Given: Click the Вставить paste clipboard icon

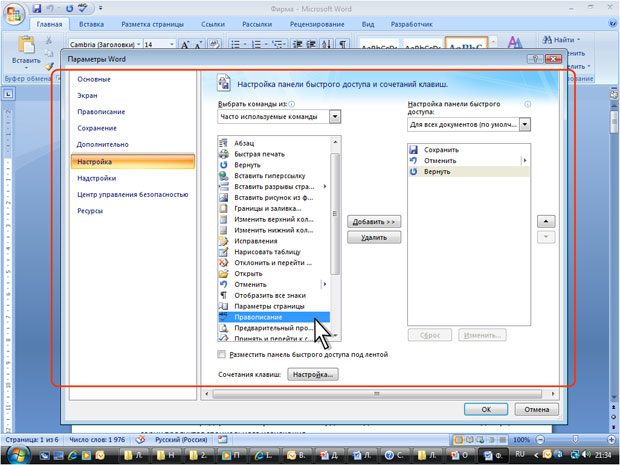Looking at the screenshot, I should [26, 45].
